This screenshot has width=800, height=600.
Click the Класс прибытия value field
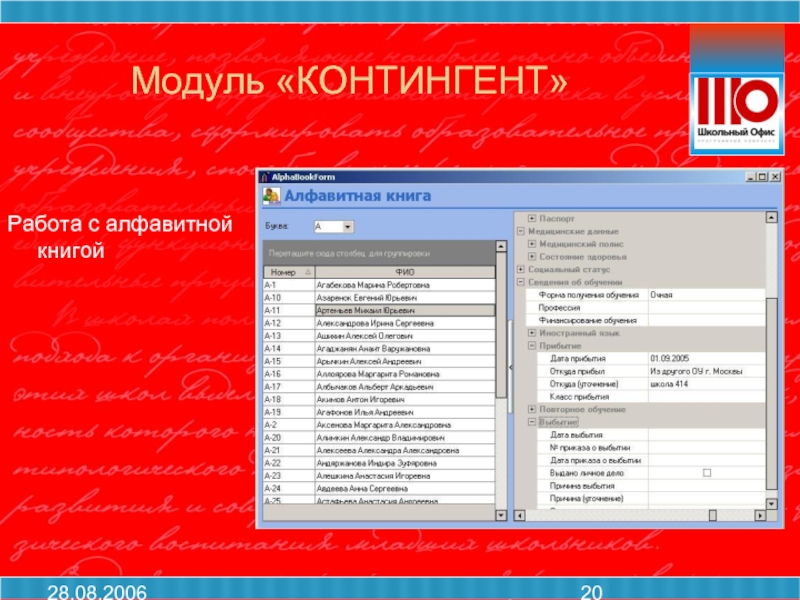[x=707, y=396]
